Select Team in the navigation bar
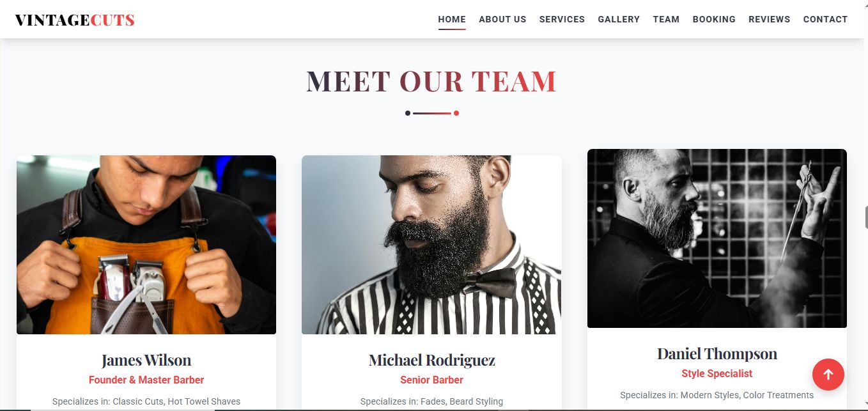This screenshot has width=868, height=411. [x=666, y=19]
